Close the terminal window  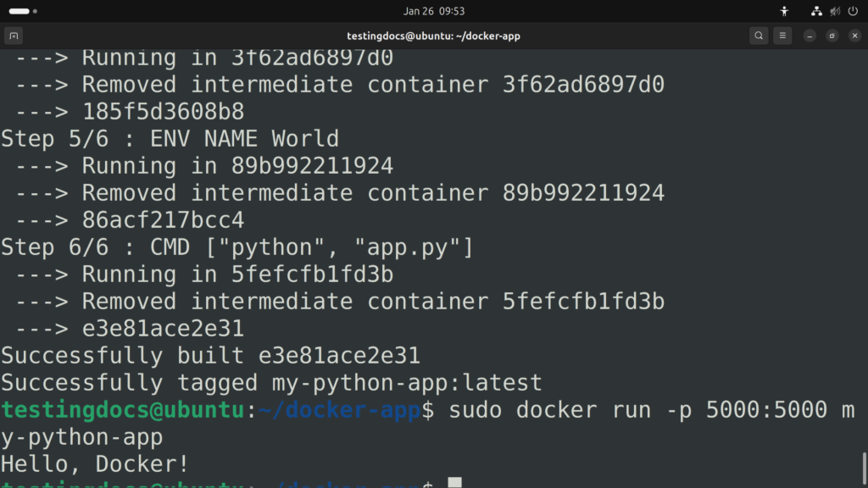coord(854,36)
